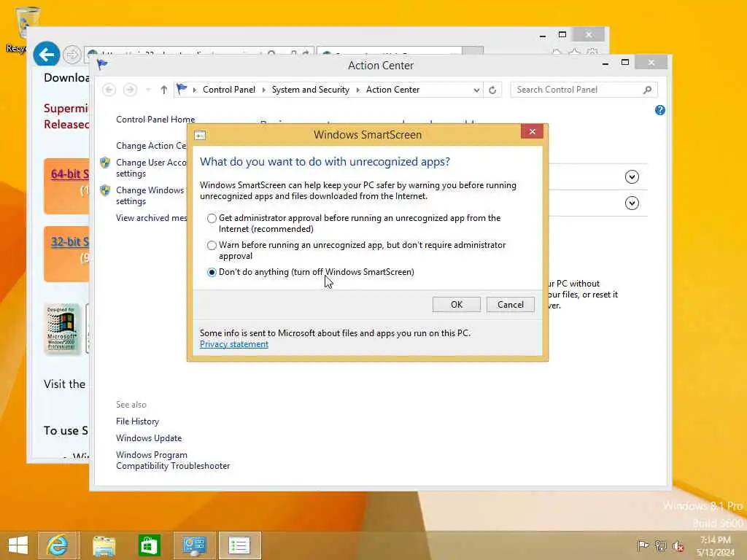Click System and Security breadcrumb
The image size is (747, 560).
coord(310,90)
